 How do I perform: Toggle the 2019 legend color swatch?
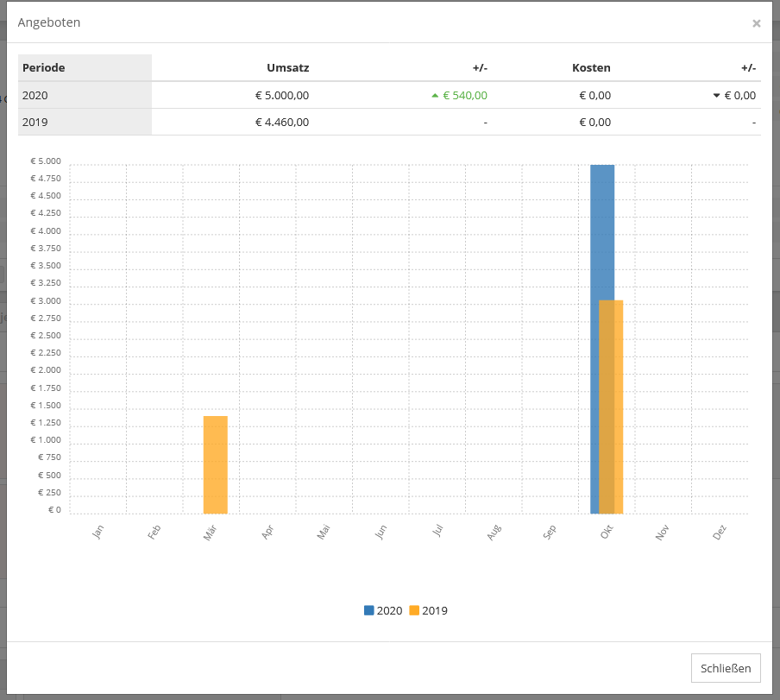[414, 610]
